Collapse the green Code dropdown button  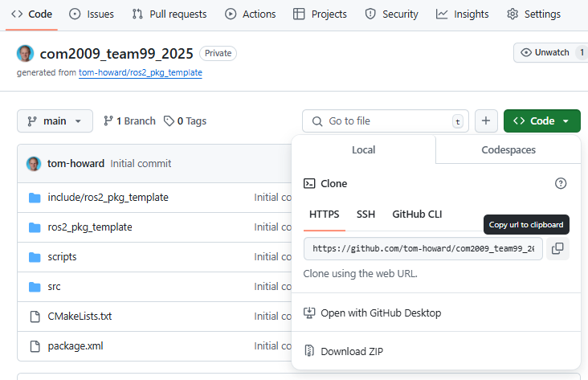tap(541, 121)
